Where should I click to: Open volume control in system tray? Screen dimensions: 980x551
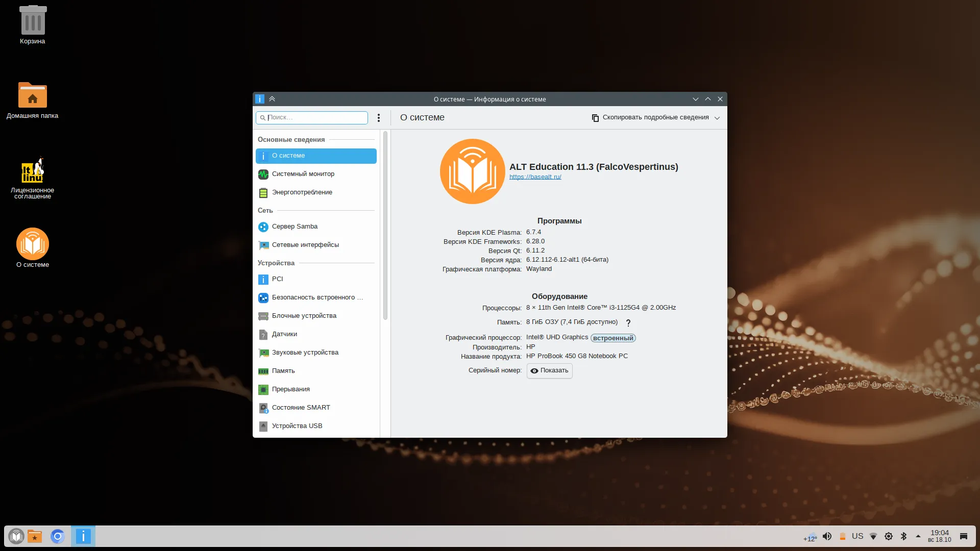click(827, 536)
